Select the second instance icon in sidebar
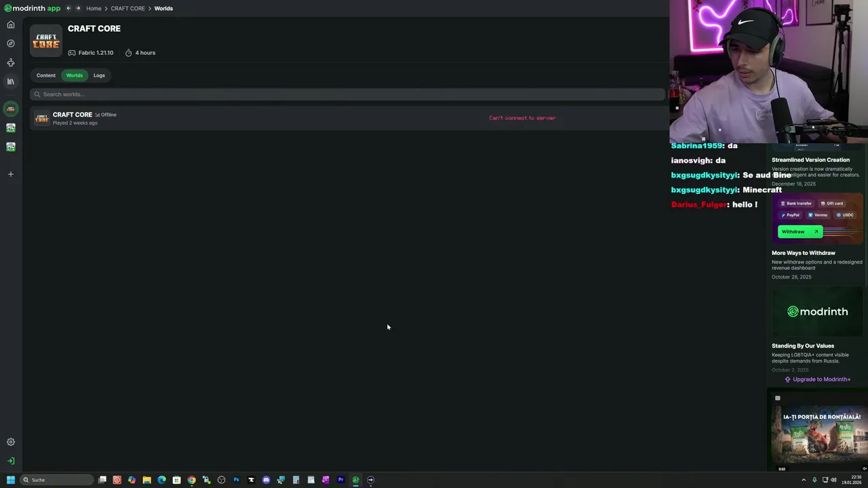The width and height of the screenshot is (868, 488). click(11, 127)
